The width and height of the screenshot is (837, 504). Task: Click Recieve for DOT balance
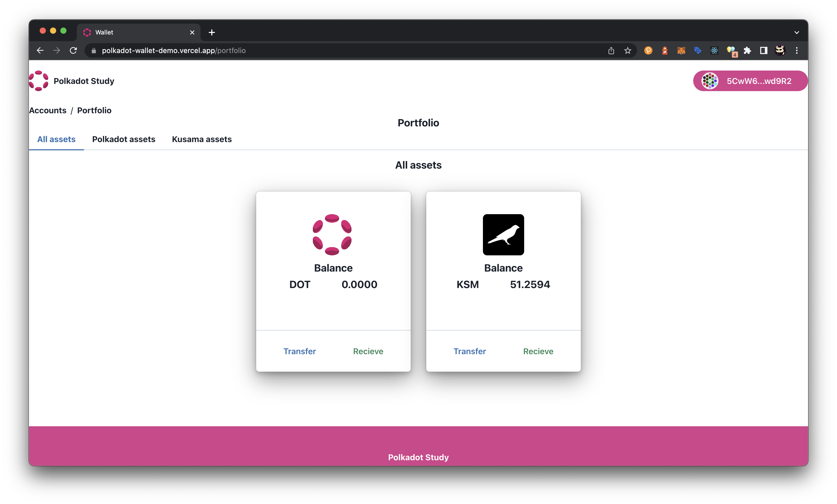pos(368,351)
